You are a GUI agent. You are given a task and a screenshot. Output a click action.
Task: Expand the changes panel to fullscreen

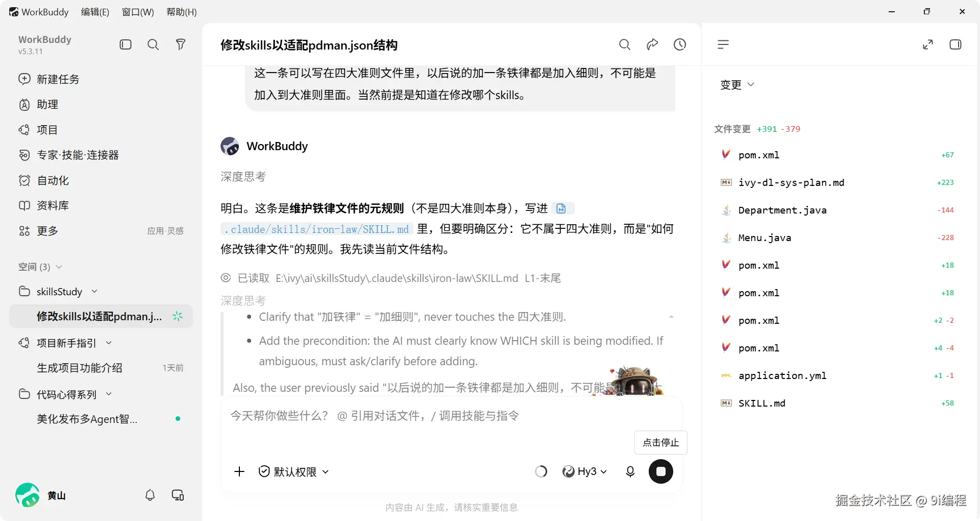(928, 44)
